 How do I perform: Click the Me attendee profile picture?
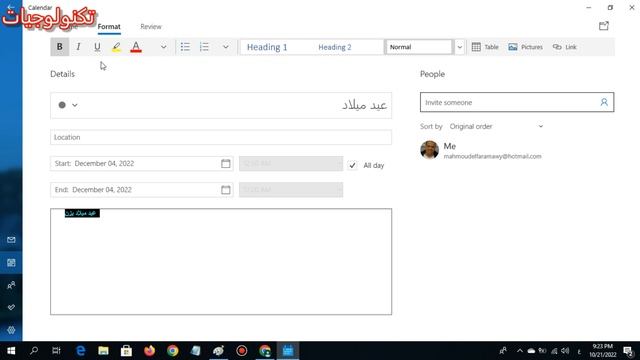point(429,150)
